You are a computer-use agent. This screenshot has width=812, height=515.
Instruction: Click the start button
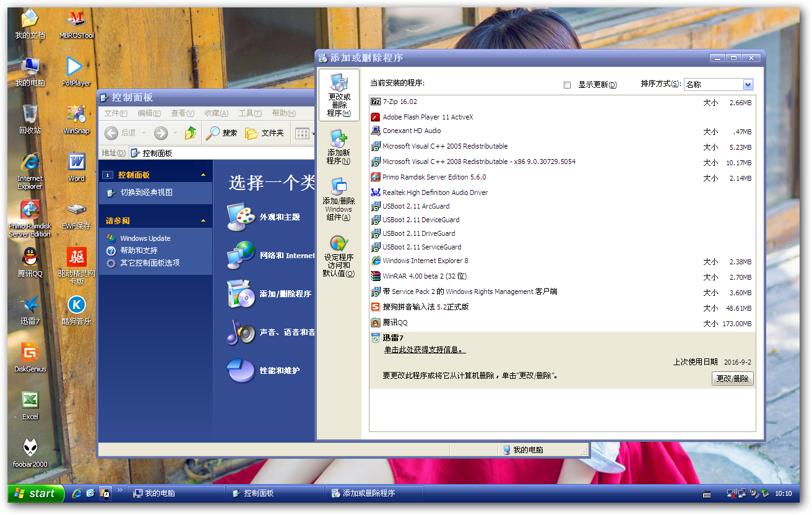[x=36, y=493]
